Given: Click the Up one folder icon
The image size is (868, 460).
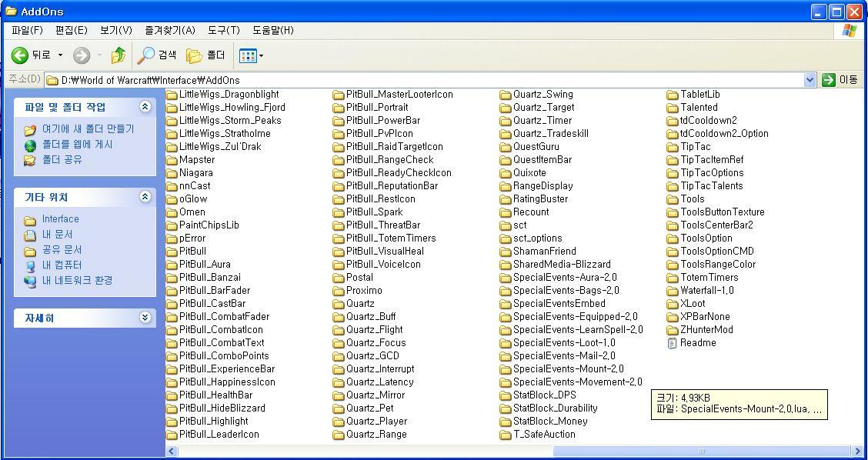Looking at the screenshot, I should coord(118,55).
